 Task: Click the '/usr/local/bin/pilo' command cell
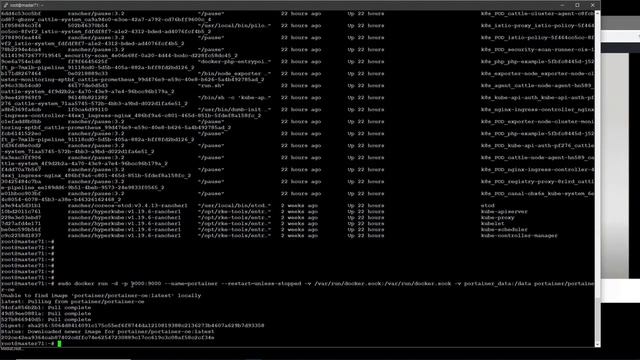(x=234, y=26)
